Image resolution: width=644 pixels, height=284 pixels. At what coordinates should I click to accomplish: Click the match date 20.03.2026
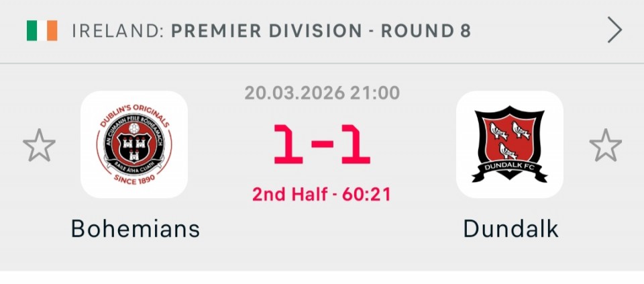click(x=293, y=92)
